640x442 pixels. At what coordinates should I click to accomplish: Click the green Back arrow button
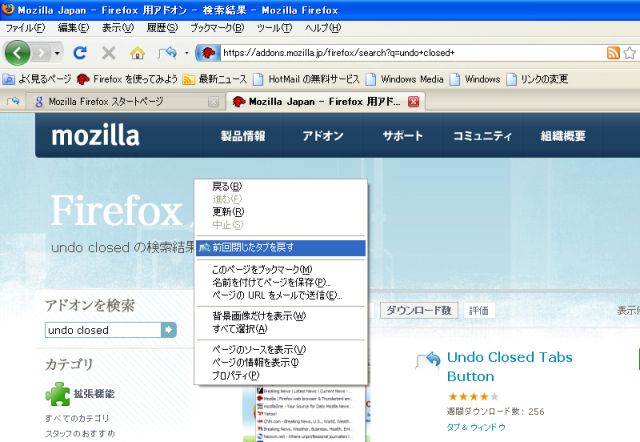click(17, 53)
